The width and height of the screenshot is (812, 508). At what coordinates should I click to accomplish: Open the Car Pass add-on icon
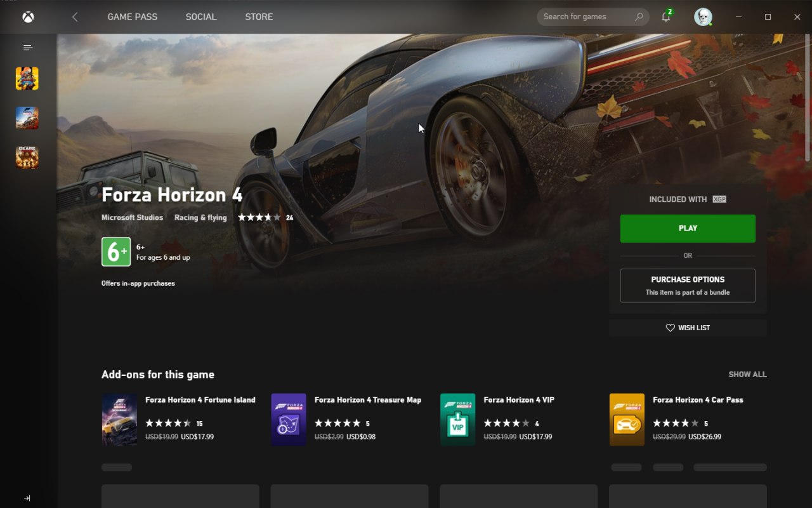point(627,420)
